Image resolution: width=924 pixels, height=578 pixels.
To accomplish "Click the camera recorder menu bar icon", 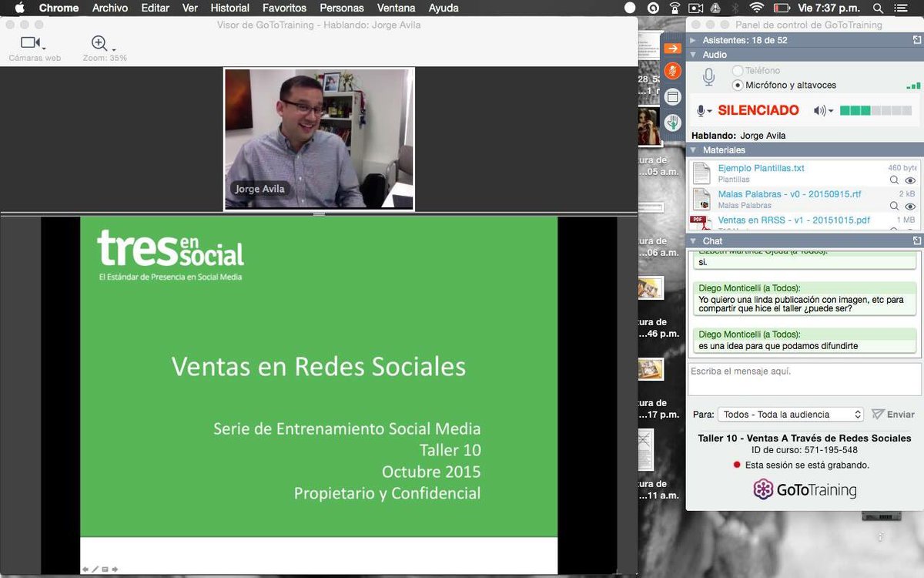I will coord(696,8).
